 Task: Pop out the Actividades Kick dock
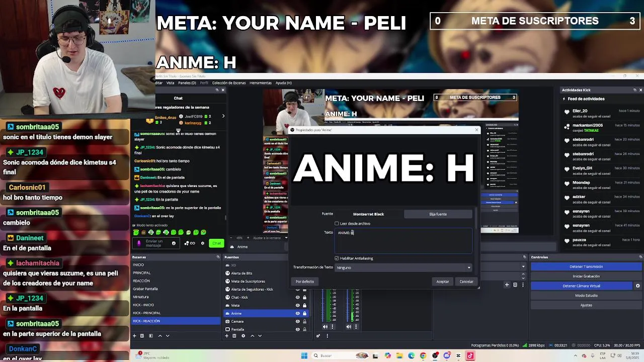tap(635, 90)
